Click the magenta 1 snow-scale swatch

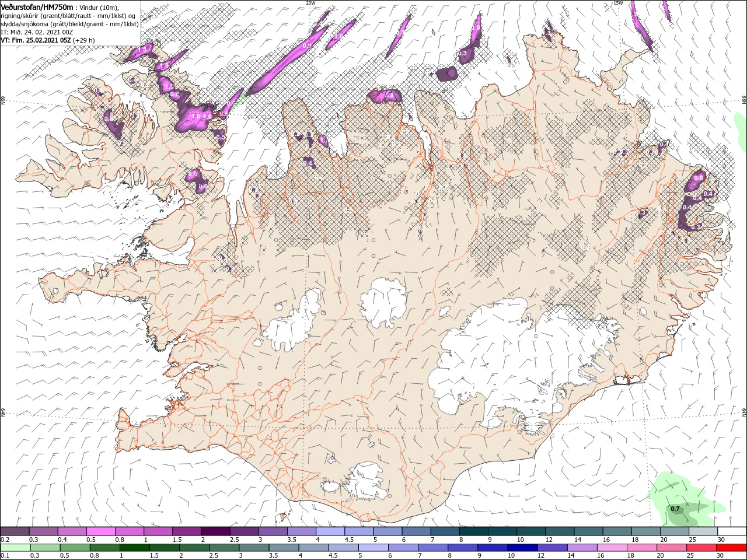(x=158, y=531)
